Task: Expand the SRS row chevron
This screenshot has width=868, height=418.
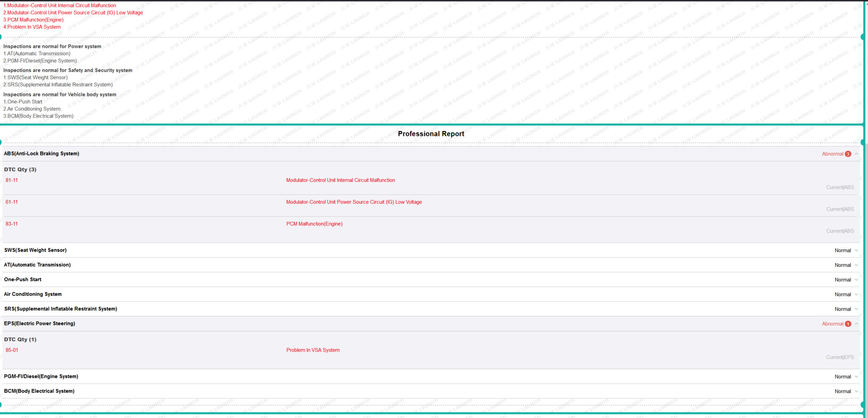Action: click(x=856, y=309)
